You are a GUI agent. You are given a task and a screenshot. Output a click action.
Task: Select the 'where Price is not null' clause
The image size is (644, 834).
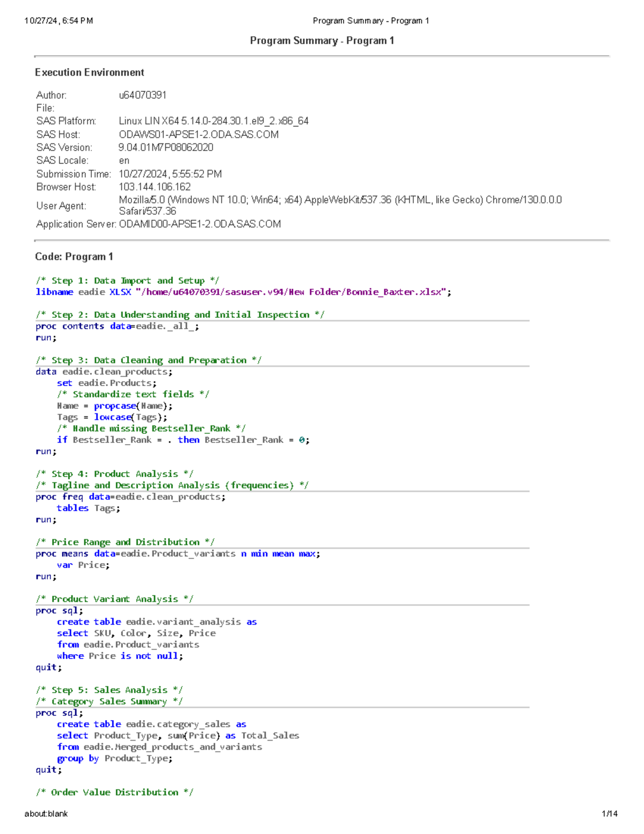tap(120, 656)
